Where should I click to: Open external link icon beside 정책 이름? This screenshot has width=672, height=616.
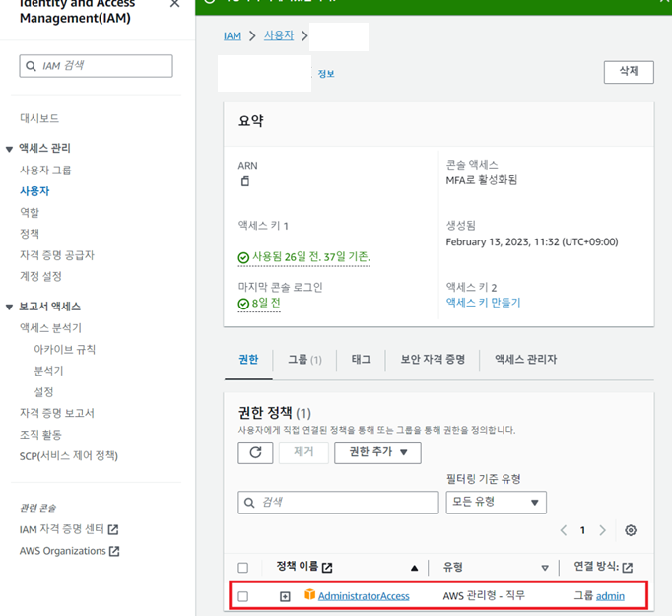pos(327,568)
